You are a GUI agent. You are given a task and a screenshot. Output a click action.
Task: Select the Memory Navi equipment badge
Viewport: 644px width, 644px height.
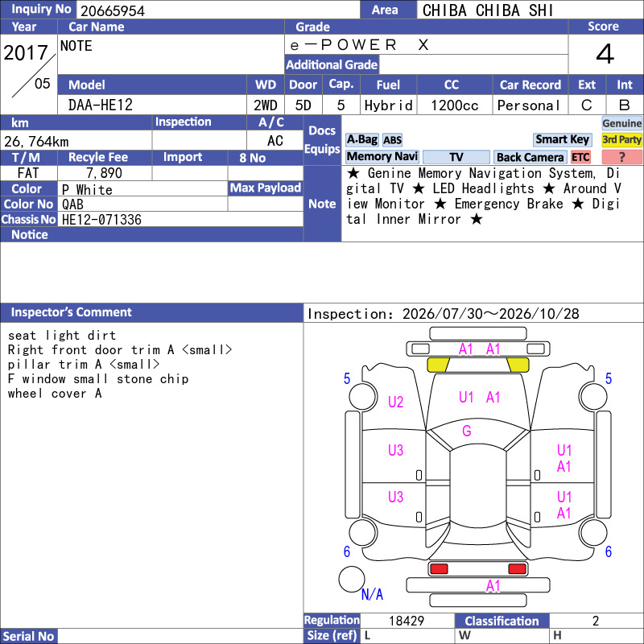[382, 156]
